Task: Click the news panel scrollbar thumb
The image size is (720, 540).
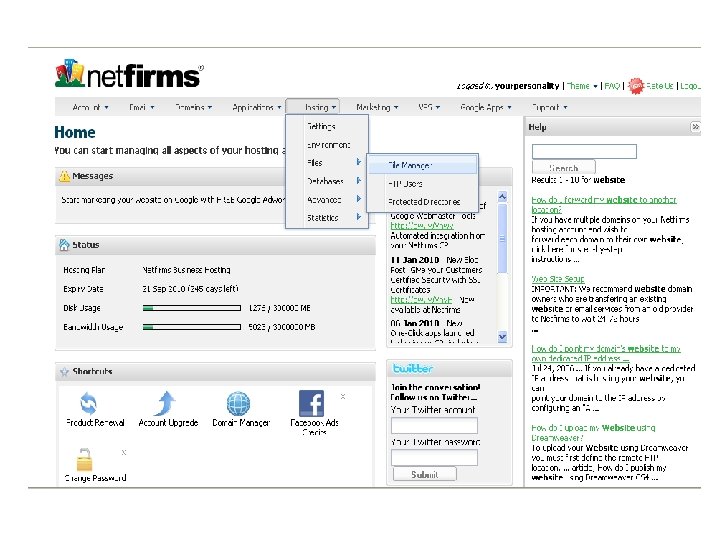Action: (x=502, y=238)
